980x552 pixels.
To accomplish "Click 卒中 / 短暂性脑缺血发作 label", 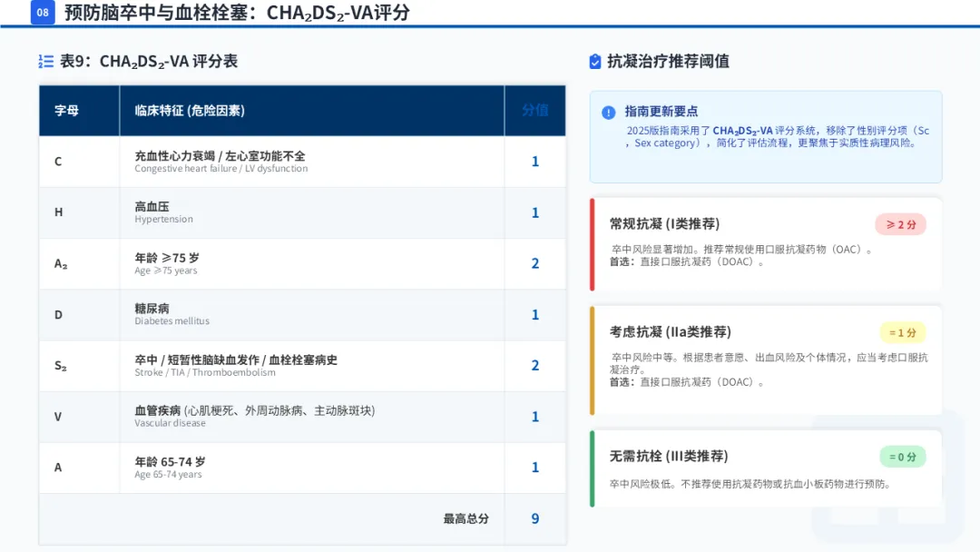I will point(236,360).
